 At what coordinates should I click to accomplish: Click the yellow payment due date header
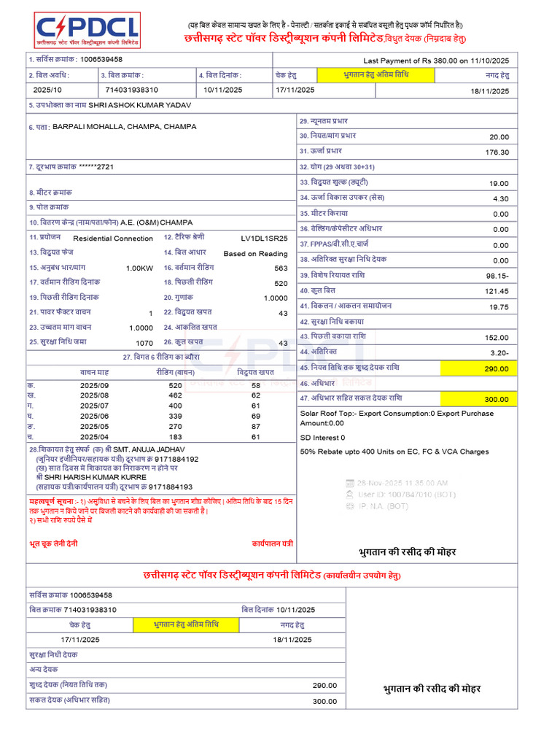pyautogui.click(x=376, y=75)
